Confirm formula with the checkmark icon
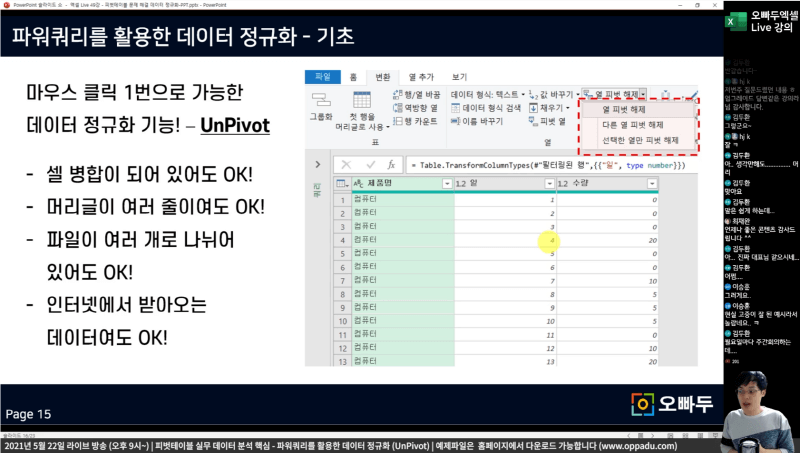This screenshot has height=453, width=800. click(x=371, y=165)
